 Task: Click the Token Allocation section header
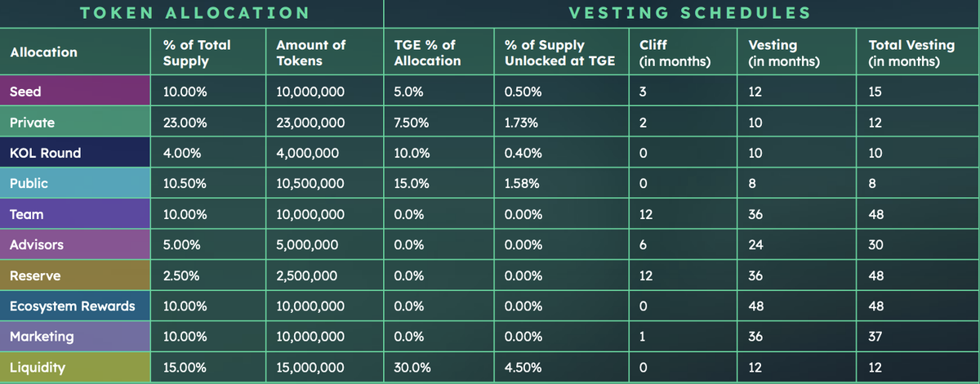pos(193,13)
